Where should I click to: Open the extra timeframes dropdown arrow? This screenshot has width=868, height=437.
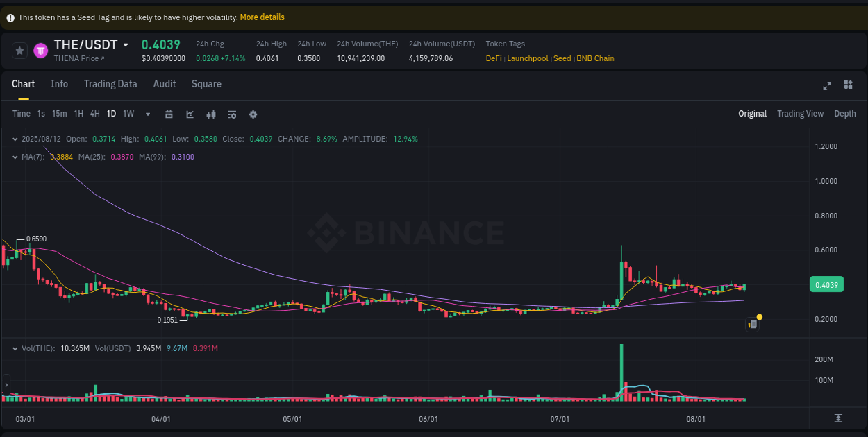pos(147,114)
